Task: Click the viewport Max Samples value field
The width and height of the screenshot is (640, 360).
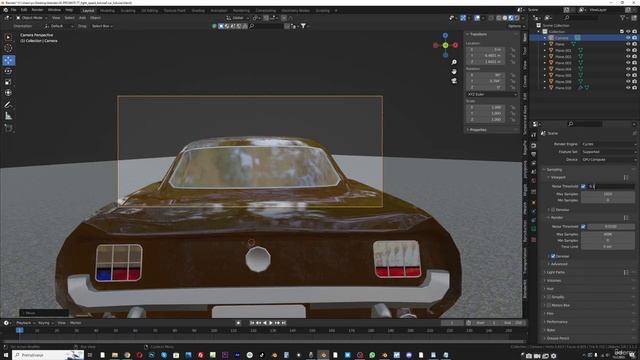Action: click(608, 194)
